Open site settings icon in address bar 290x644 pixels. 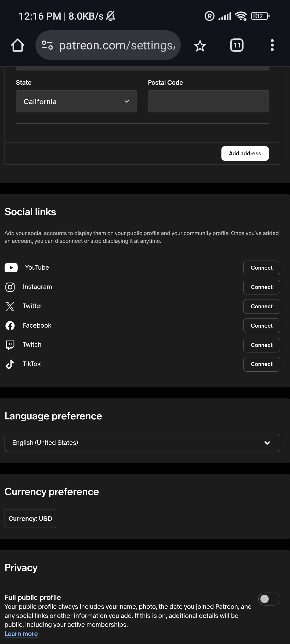pyautogui.click(x=47, y=45)
